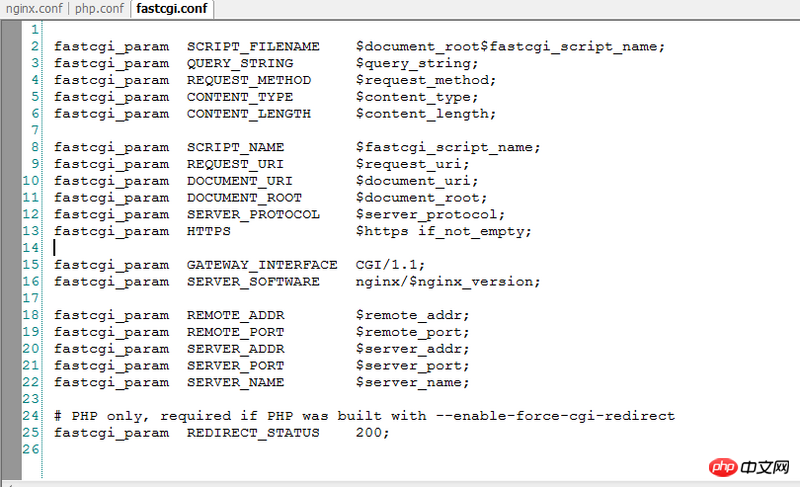Open the php.conf tab
The image size is (800, 487).
(x=99, y=9)
